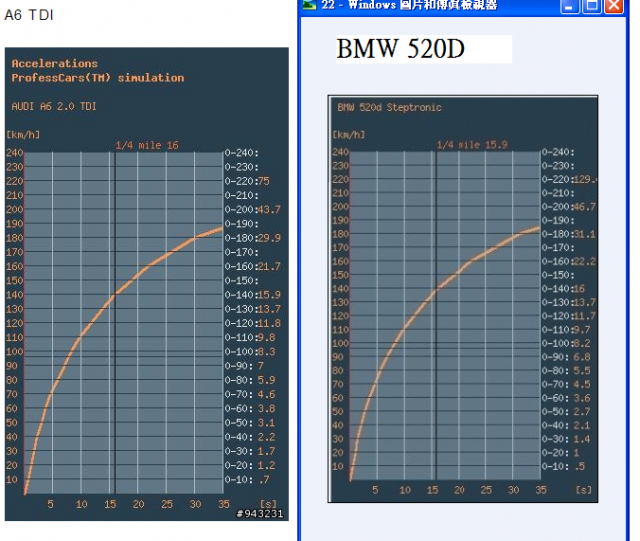Click the 'AUDI A6 2.0 TDI' label
This screenshot has width=640, height=541.
point(54,106)
